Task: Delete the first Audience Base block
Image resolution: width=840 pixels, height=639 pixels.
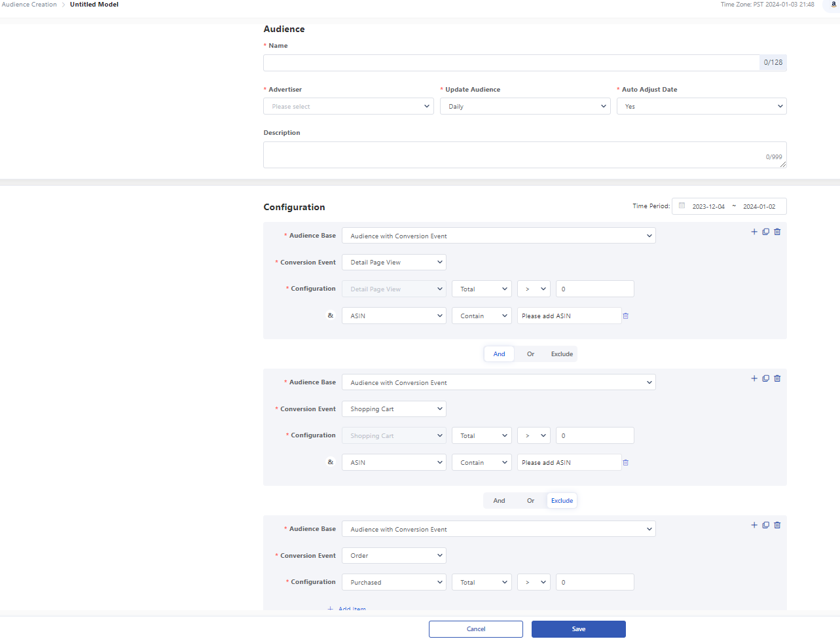Action: [777, 231]
